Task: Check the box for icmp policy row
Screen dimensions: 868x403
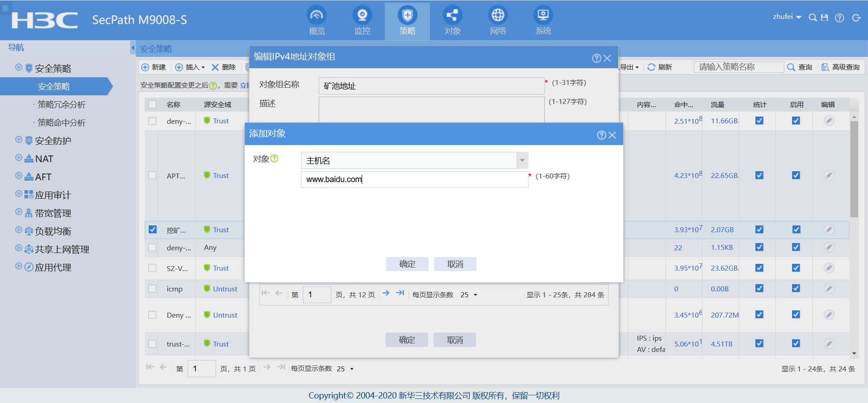Action: click(x=152, y=289)
